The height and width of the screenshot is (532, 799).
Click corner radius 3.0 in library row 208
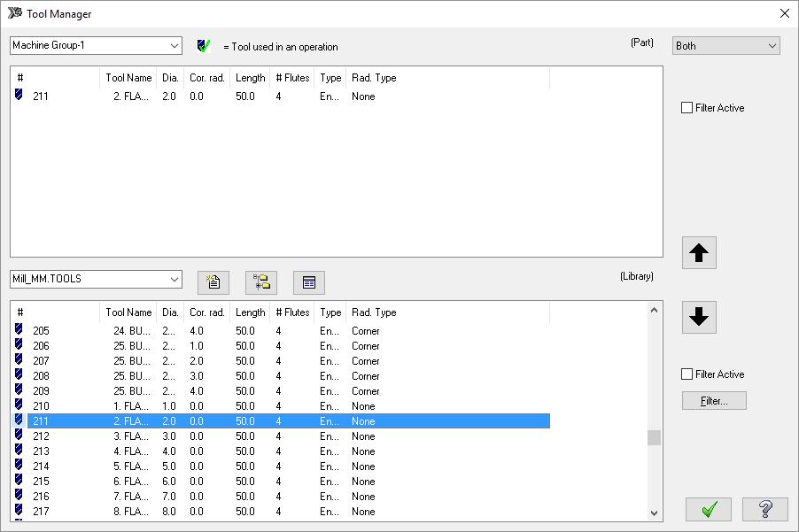197,376
